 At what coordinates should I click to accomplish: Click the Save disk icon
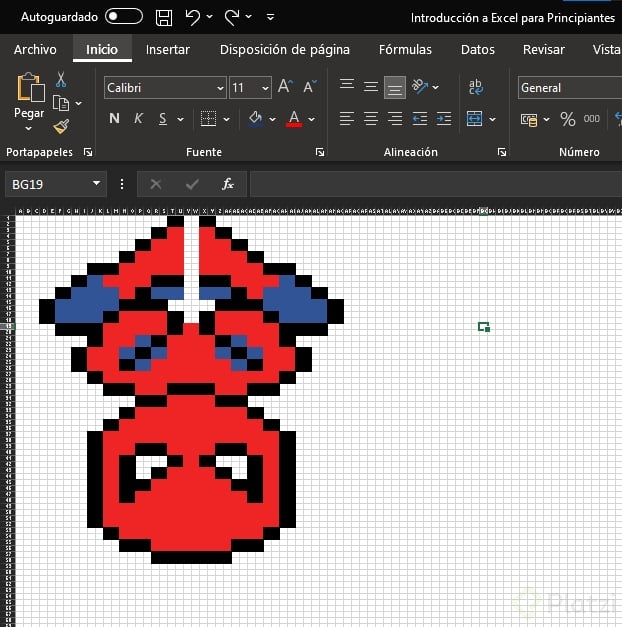click(164, 18)
